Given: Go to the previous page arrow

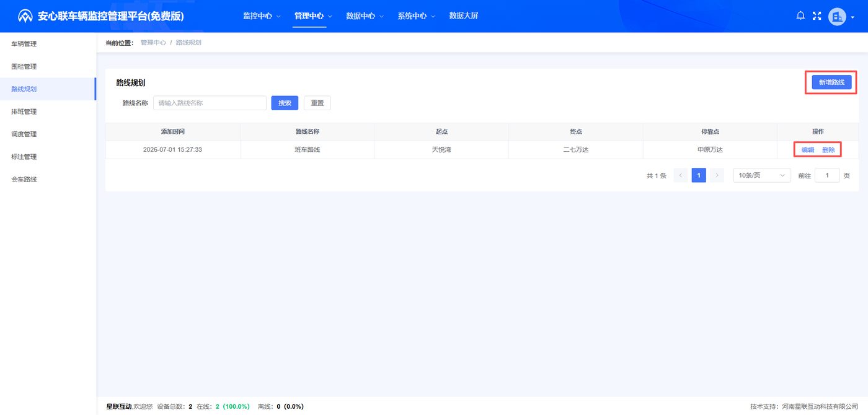Looking at the screenshot, I should click(681, 175).
